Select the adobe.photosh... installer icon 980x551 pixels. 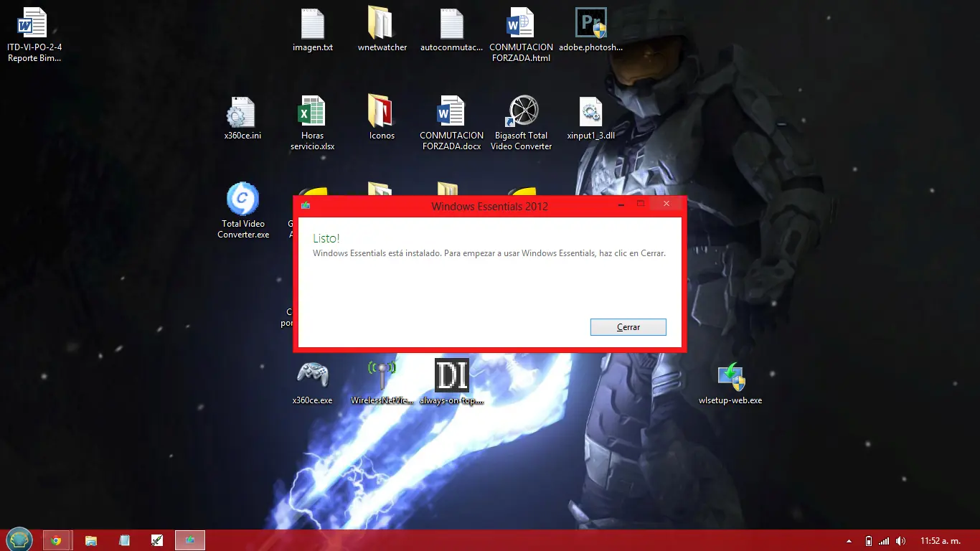coord(590,30)
